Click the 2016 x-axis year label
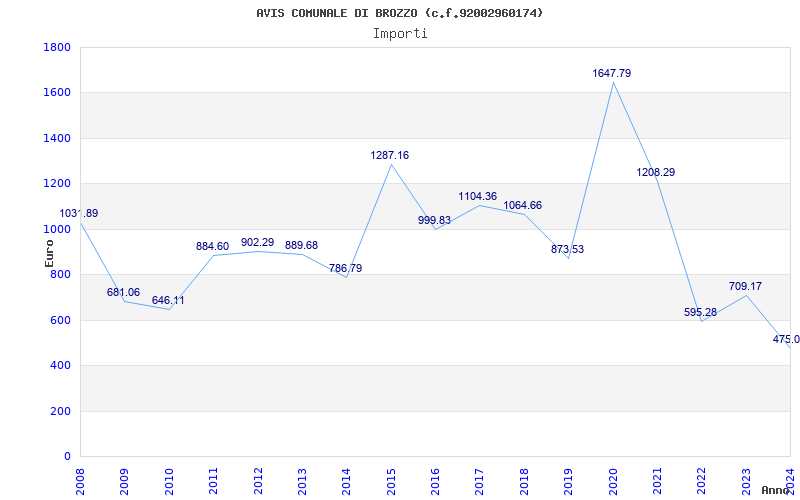Screen dimensions: 800x500 point(435,481)
